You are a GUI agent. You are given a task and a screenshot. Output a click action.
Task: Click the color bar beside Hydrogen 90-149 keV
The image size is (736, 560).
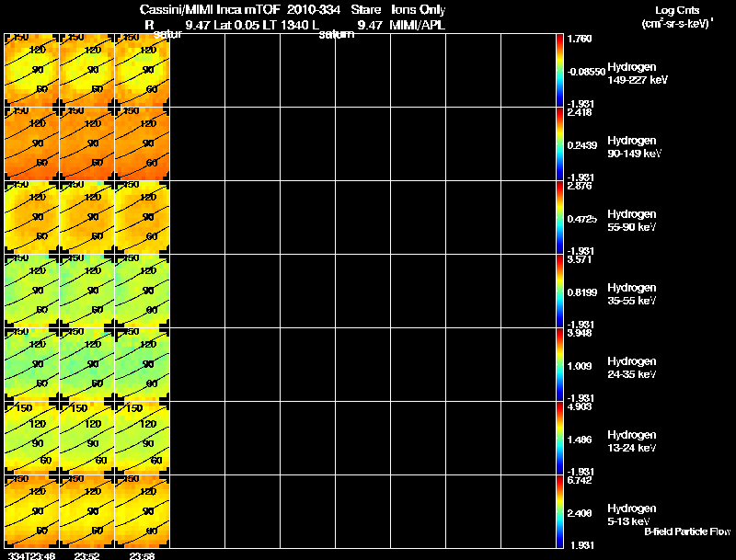(x=559, y=143)
